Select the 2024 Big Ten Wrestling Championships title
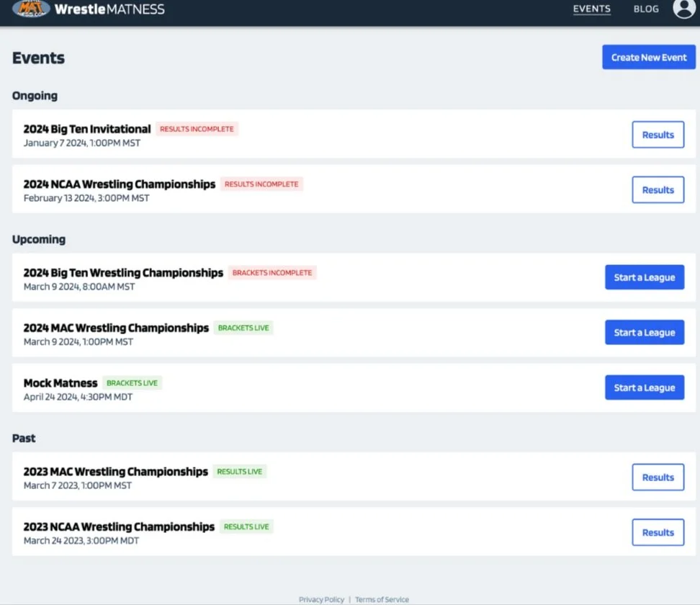The height and width of the screenshot is (605, 700). point(123,272)
